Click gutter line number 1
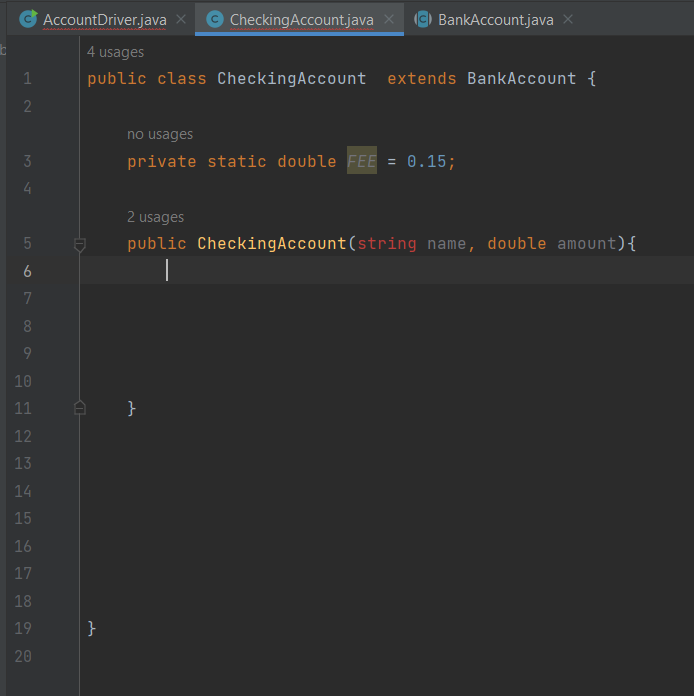The image size is (694, 696). coord(28,79)
